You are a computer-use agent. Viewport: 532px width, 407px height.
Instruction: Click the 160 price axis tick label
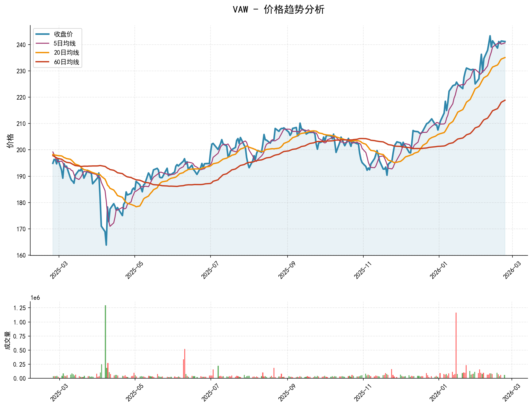[x=21, y=255]
